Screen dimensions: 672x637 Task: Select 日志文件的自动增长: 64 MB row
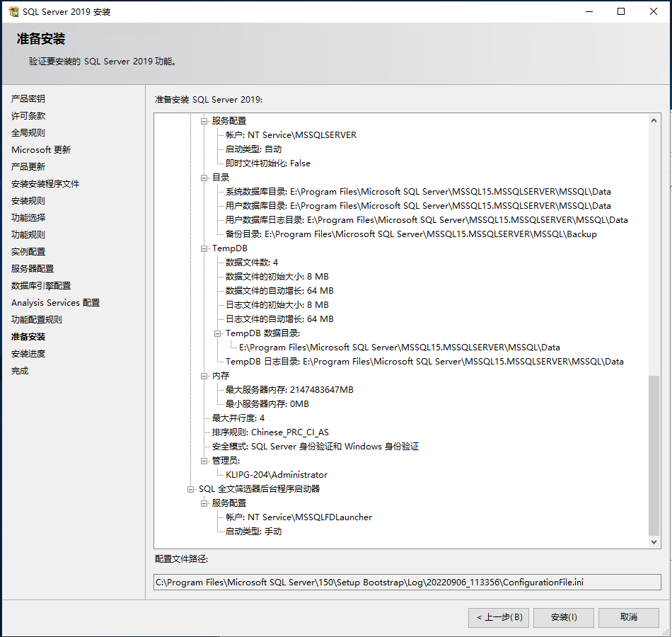pos(280,319)
